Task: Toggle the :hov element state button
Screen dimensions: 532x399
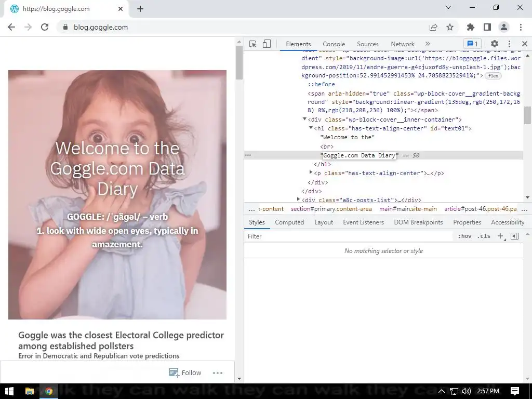Action: (464, 236)
